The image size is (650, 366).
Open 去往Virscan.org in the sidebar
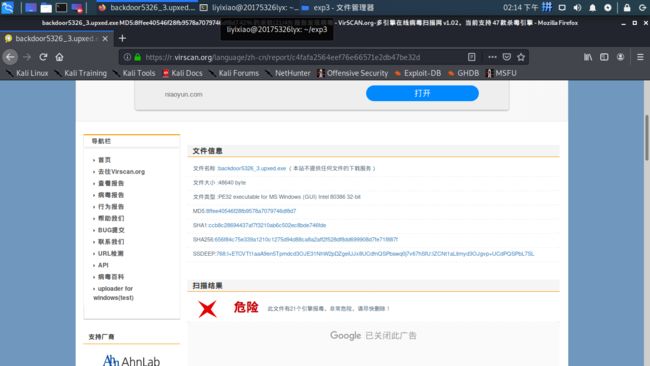(x=121, y=171)
